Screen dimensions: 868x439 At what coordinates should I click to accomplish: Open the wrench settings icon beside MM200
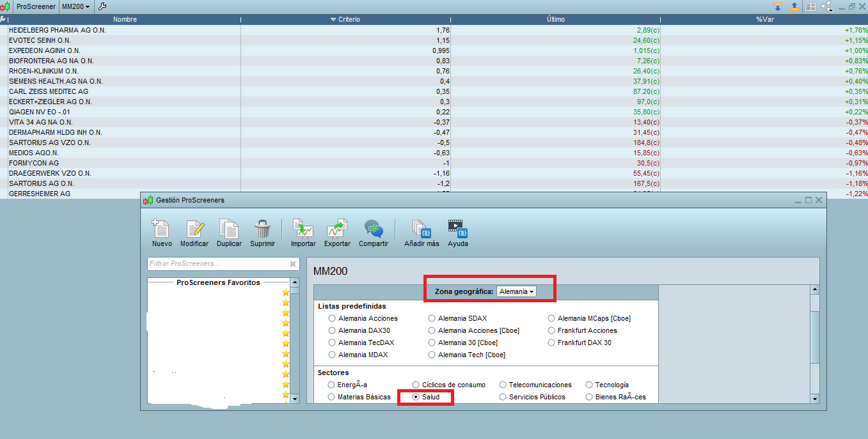pos(102,6)
